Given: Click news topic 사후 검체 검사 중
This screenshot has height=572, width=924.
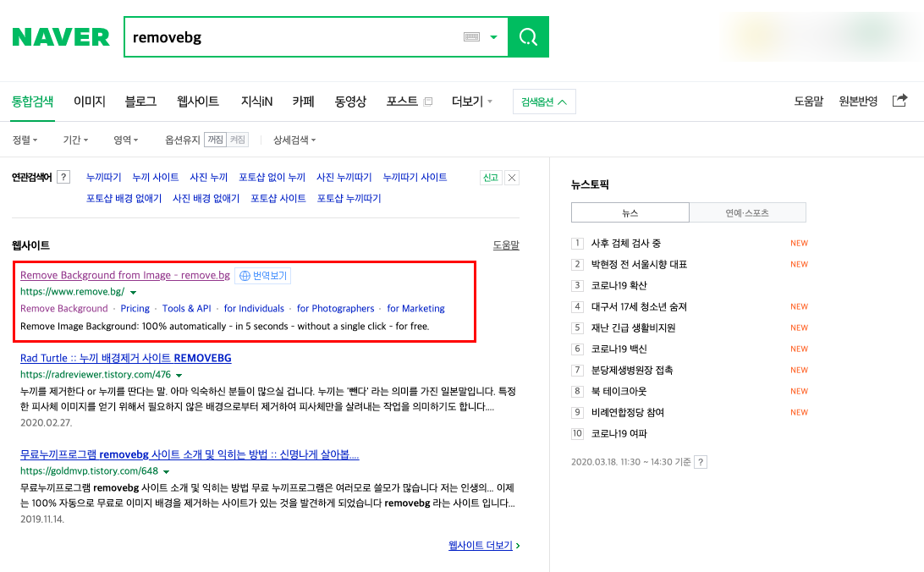Looking at the screenshot, I should tap(626, 244).
